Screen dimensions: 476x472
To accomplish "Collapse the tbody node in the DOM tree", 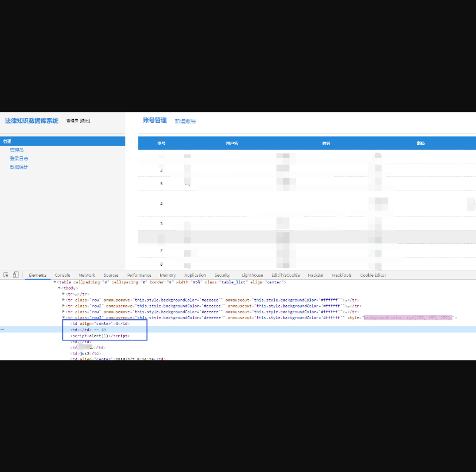I will (x=59, y=288).
